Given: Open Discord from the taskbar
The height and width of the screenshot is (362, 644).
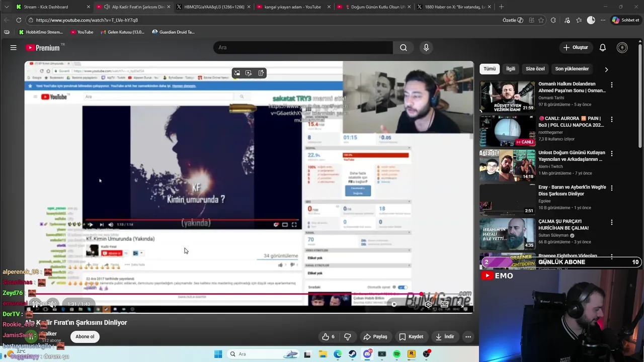Looking at the screenshot, I should [367, 354].
